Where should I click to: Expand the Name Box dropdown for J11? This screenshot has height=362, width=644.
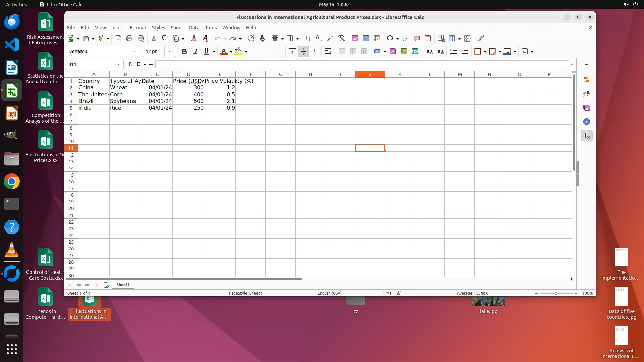118,64
